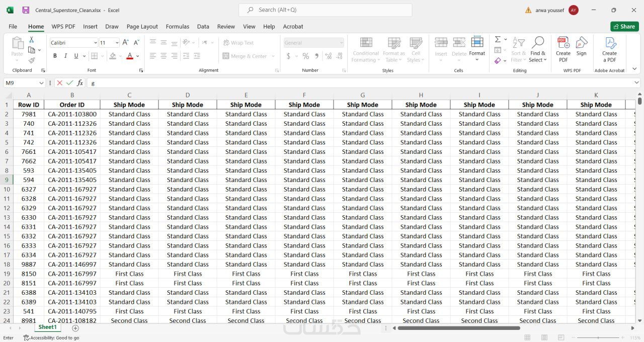Click the horizontal scrollbar thumb
Image resolution: width=644 pixels, height=342 pixels.
pyautogui.click(x=459, y=328)
